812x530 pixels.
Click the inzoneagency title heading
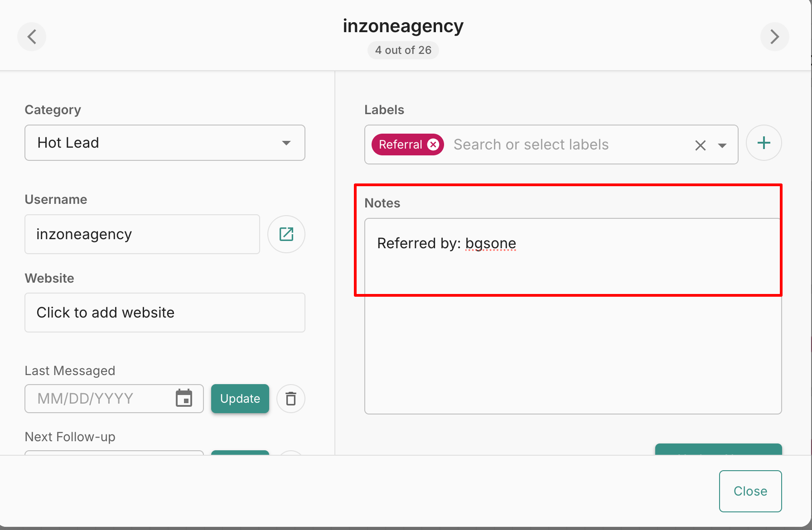pos(403,26)
